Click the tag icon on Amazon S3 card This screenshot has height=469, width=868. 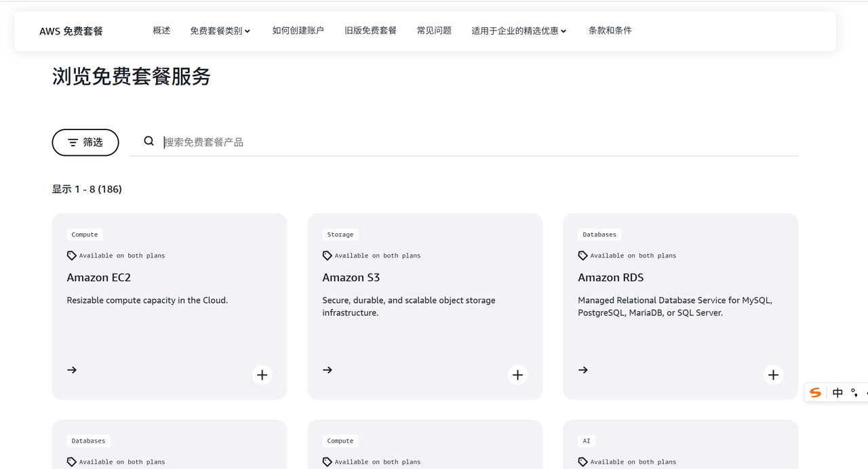coord(327,256)
